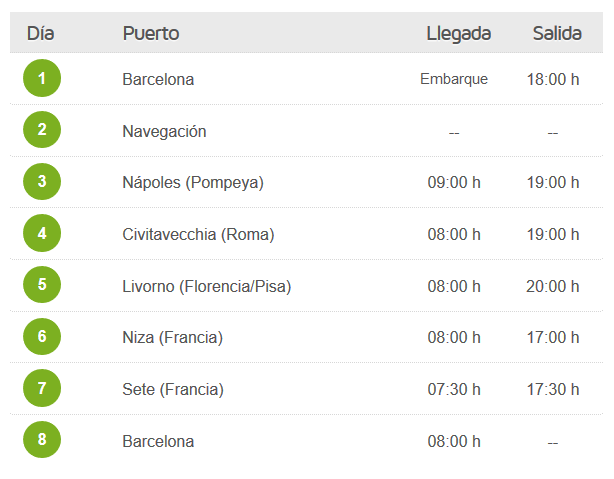Click the Puerto column header
The width and height of the screenshot is (614, 479).
151,33
